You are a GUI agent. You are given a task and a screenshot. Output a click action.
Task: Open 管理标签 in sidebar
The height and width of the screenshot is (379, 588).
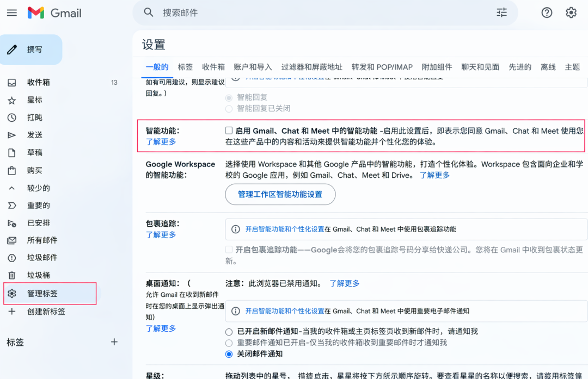(50, 294)
